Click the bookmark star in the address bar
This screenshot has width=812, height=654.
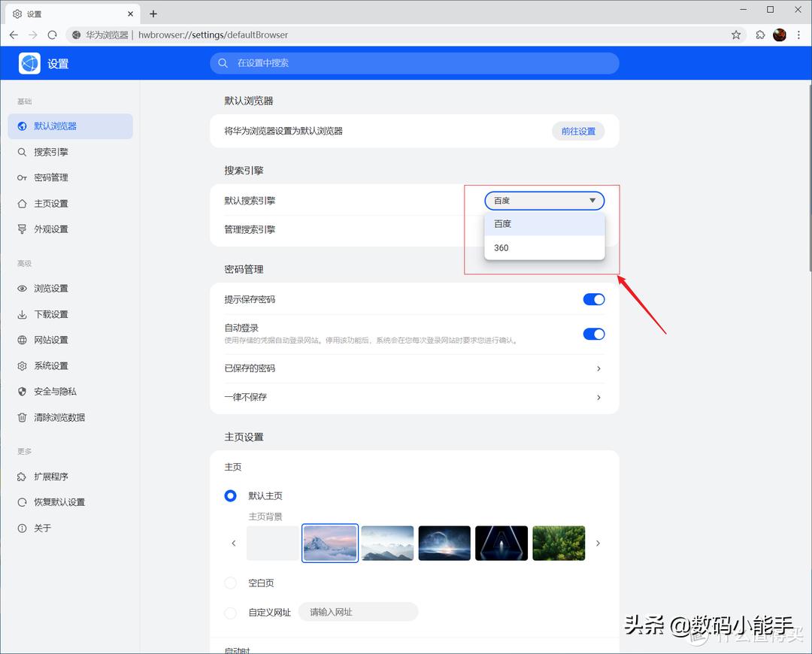pyautogui.click(x=735, y=35)
